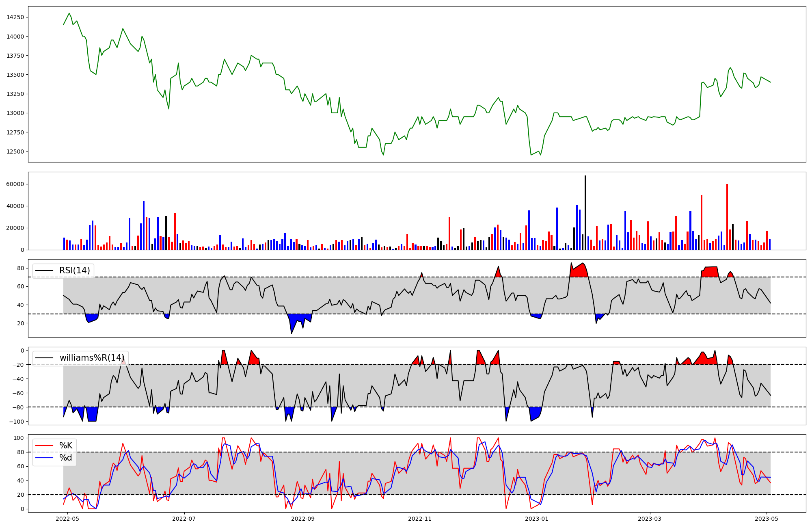Click the tall blue volume bar above 40000 in June 2022

[x=143, y=225]
